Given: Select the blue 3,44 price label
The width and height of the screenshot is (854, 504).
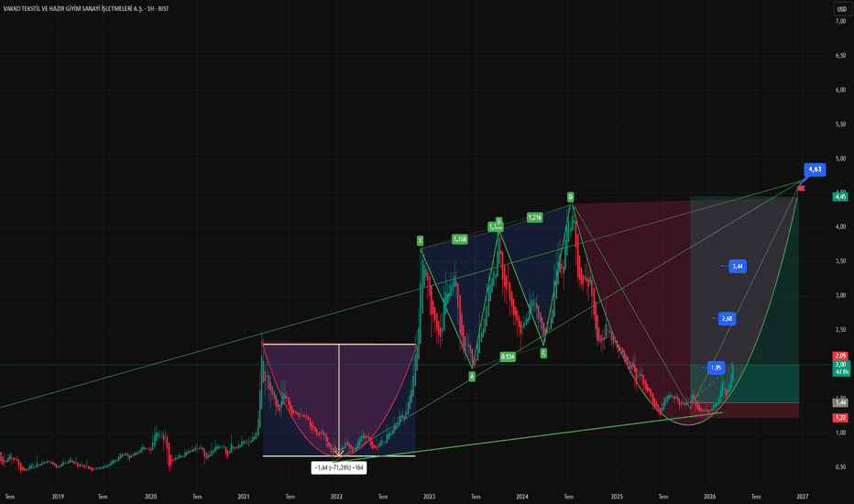Looking at the screenshot, I should [x=738, y=267].
